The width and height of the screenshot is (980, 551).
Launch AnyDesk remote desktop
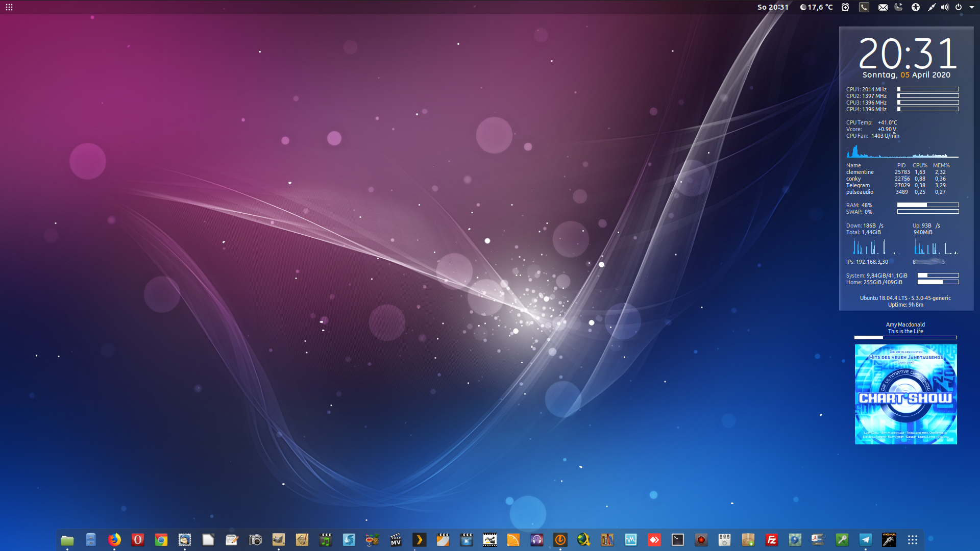pyautogui.click(x=654, y=540)
